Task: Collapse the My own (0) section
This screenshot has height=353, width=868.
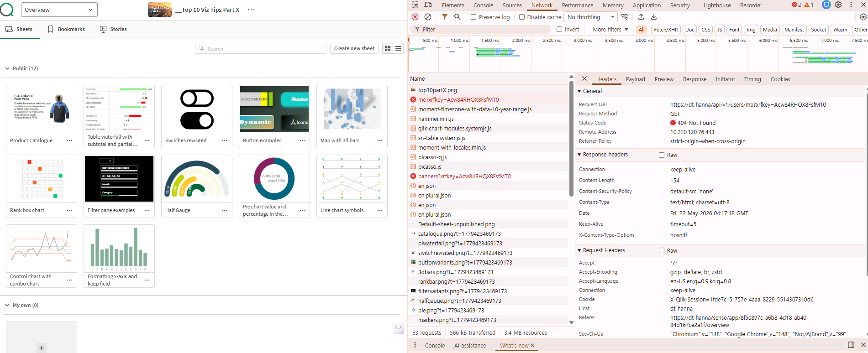Action: click(7, 305)
